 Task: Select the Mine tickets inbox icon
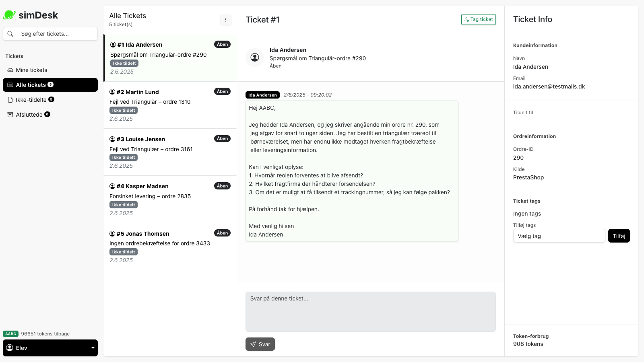click(10, 70)
